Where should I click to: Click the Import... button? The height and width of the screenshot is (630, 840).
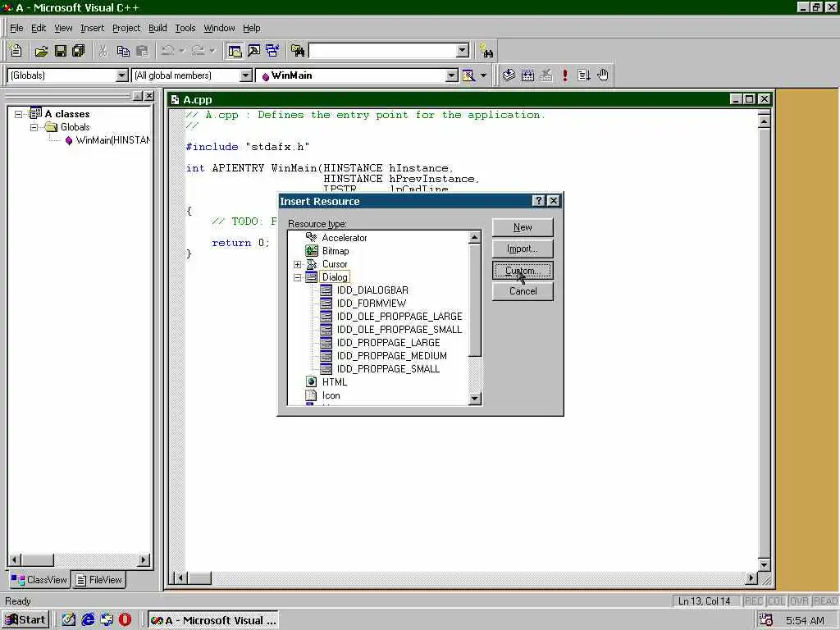coord(523,249)
